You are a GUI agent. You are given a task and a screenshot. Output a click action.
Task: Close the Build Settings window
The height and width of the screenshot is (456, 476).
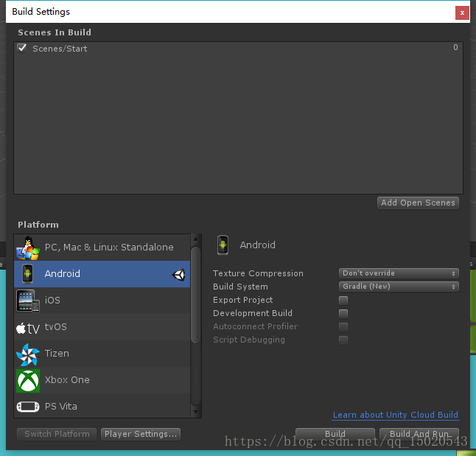tap(462, 13)
